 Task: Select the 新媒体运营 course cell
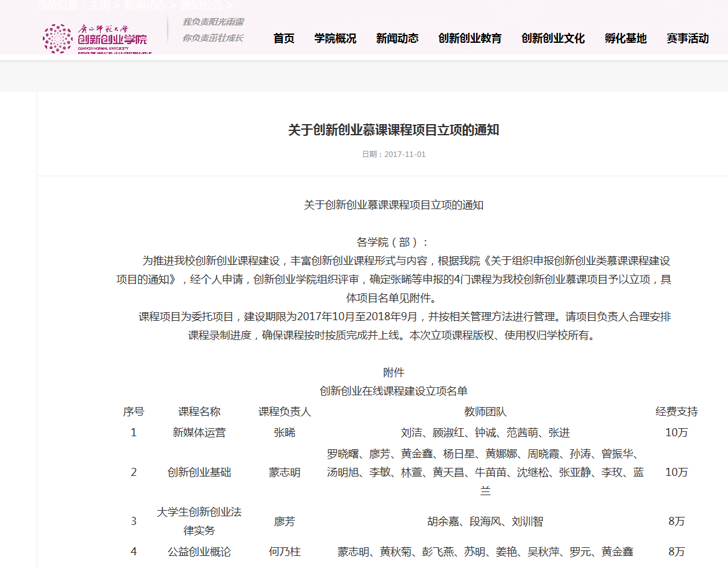(199, 432)
